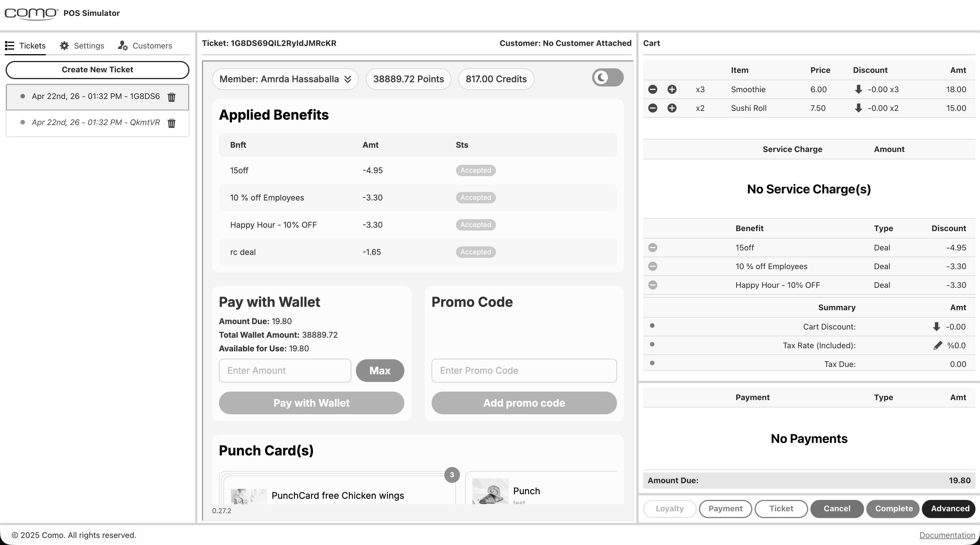Remove the Happy Hour benefit in cart

click(x=652, y=285)
